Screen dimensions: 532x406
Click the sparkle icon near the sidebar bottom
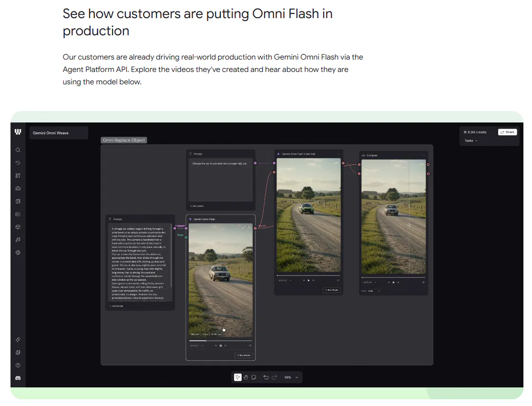pyautogui.click(x=18, y=339)
